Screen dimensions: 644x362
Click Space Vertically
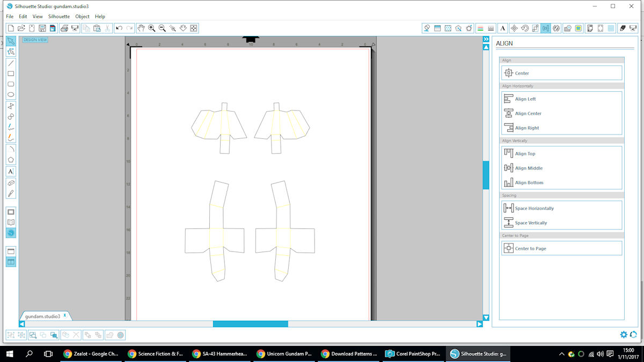pos(561,223)
